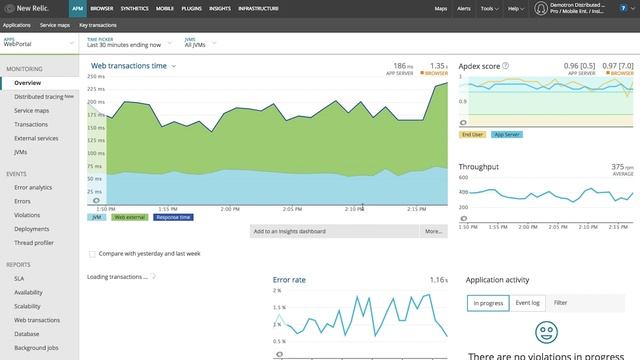Viewport: 640px width, 360px height.
Task: Open the Error rate chart title
Action: pos(289,280)
